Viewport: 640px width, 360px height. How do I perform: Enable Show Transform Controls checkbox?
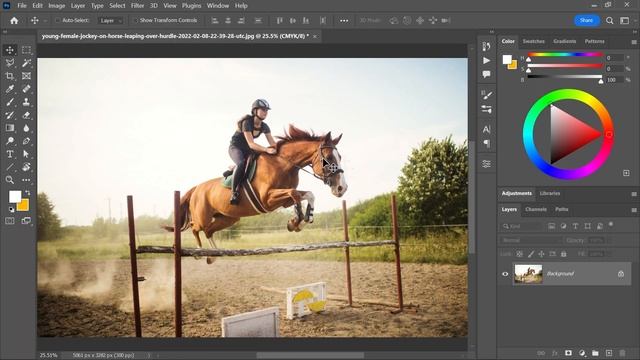tap(135, 20)
